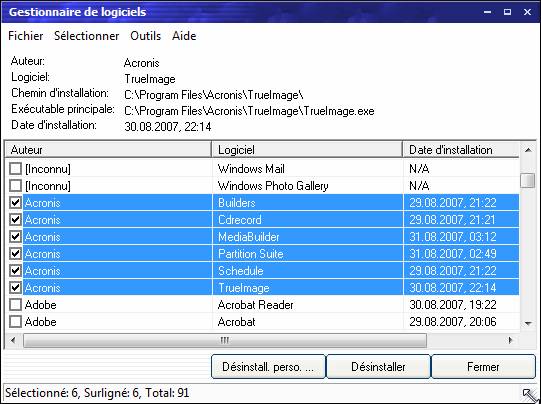The width and height of the screenshot is (541, 404).
Task: Click the horizontal scrollbar thumb
Action: point(225,341)
